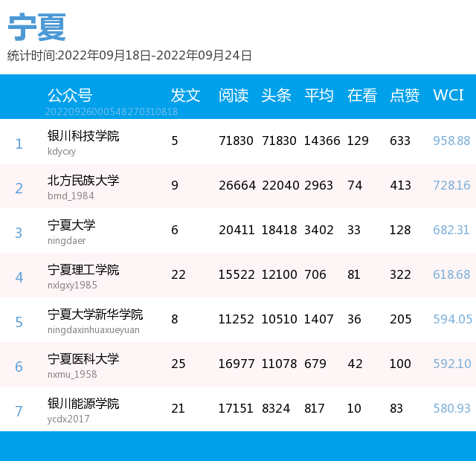Select account ID bmd_1984
The height and width of the screenshot is (461, 476).
(71, 196)
